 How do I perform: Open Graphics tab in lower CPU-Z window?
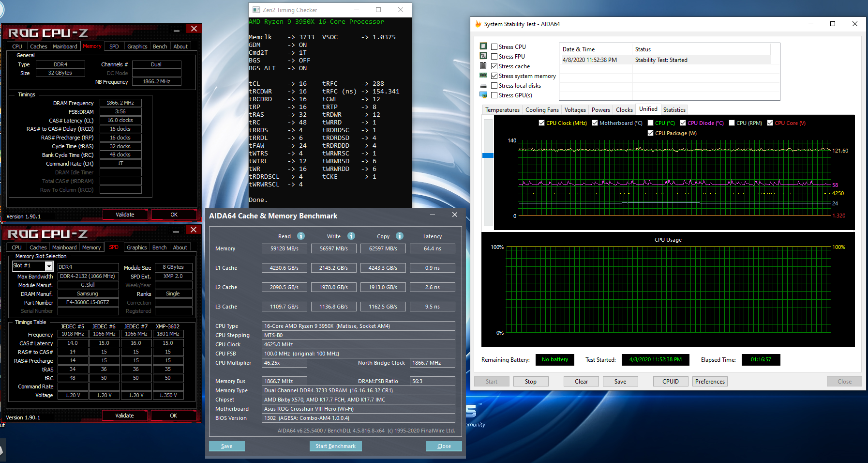[137, 247]
